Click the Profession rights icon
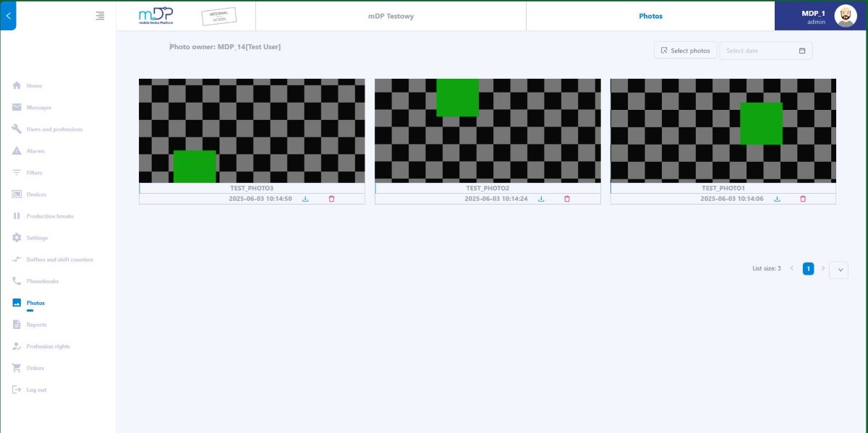Image resolution: width=868 pixels, height=433 pixels. click(17, 346)
